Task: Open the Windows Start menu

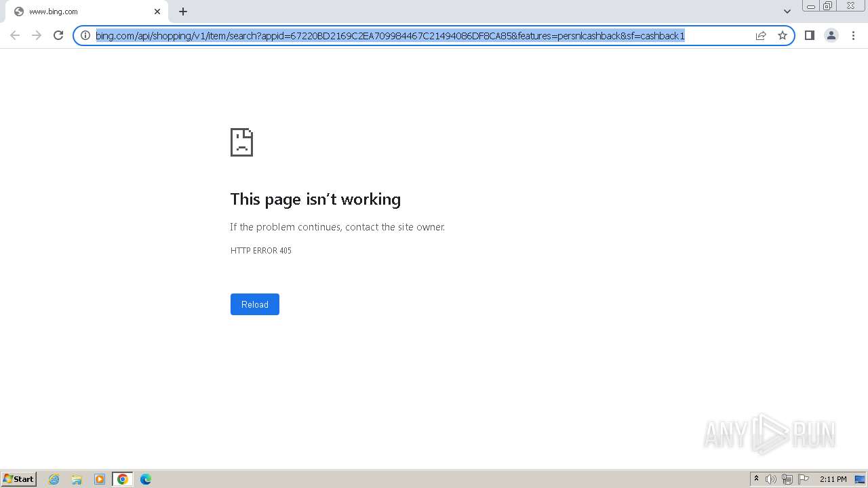Action: 19,479
